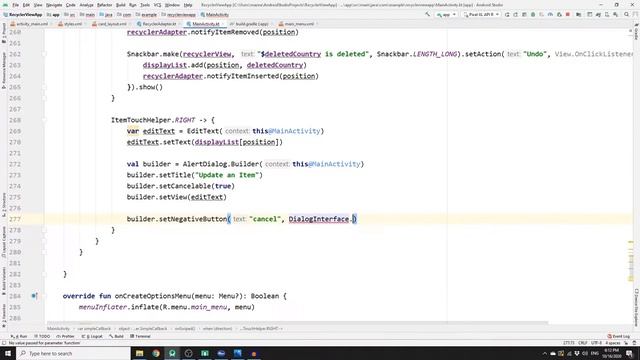Switch to card_layout.xml editor tab
The image size is (640, 360).
[x=109, y=24]
